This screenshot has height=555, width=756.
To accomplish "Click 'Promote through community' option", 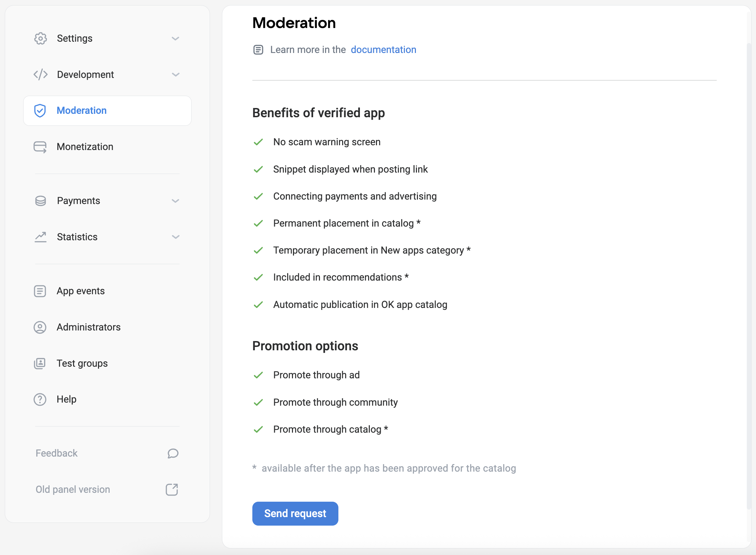I will pyautogui.click(x=335, y=402).
